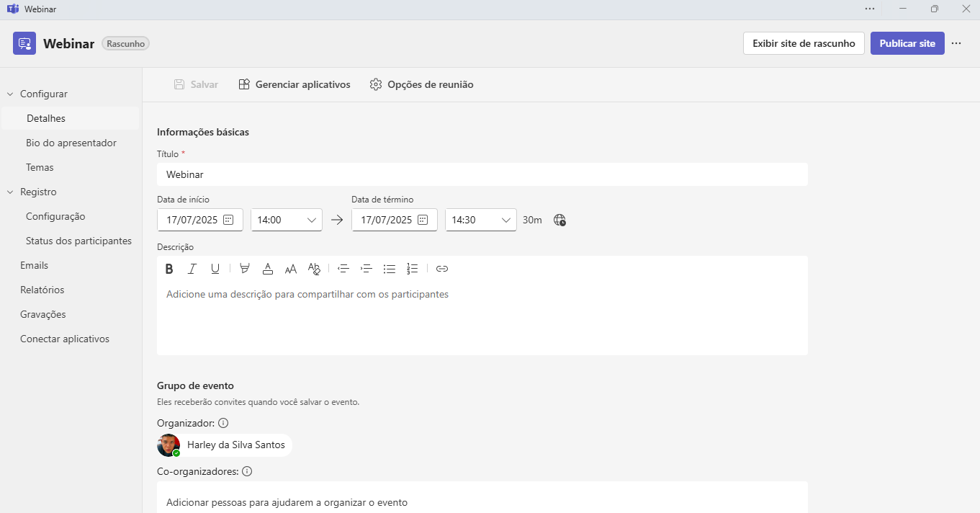This screenshot has width=980, height=513.
Task: Toggle bold formatting in description toolbar
Action: [169, 269]
